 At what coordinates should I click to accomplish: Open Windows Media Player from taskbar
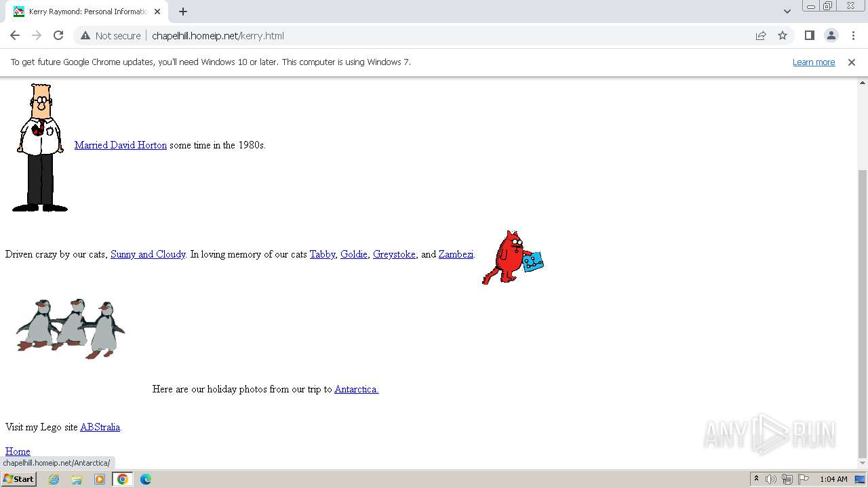point(100,479)
